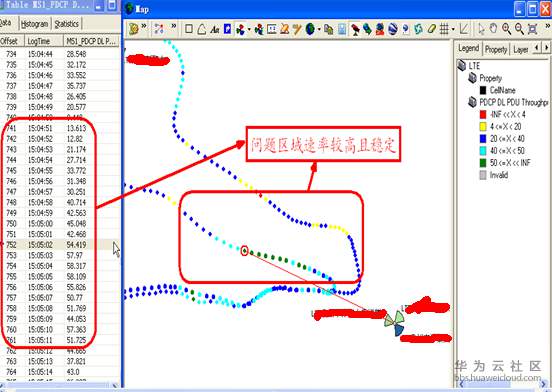Click the yellow swatch for 4 to 20

483,126
